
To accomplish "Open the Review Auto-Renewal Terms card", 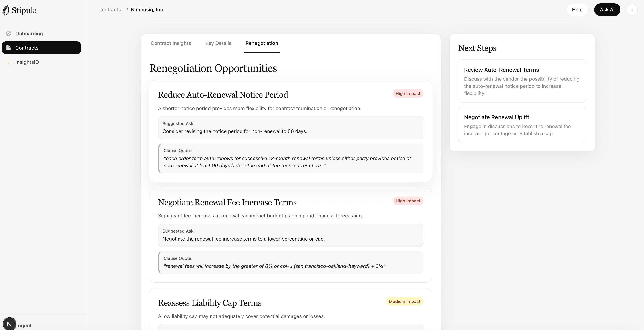I will [x=522, y=81].
